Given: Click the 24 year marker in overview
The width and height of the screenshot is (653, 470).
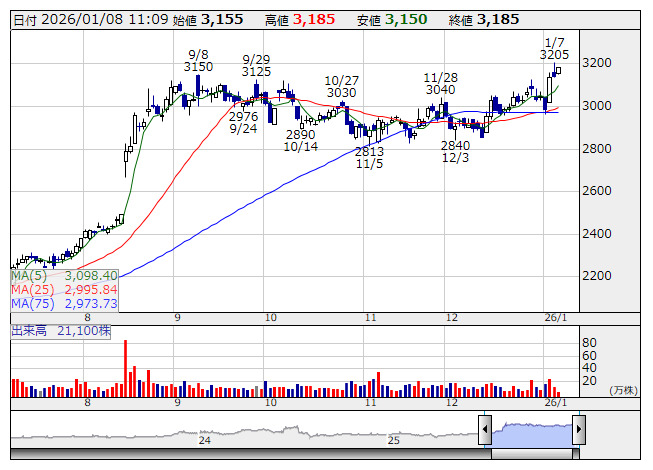Looking at the screenshot, I should (x=204, y=440).
